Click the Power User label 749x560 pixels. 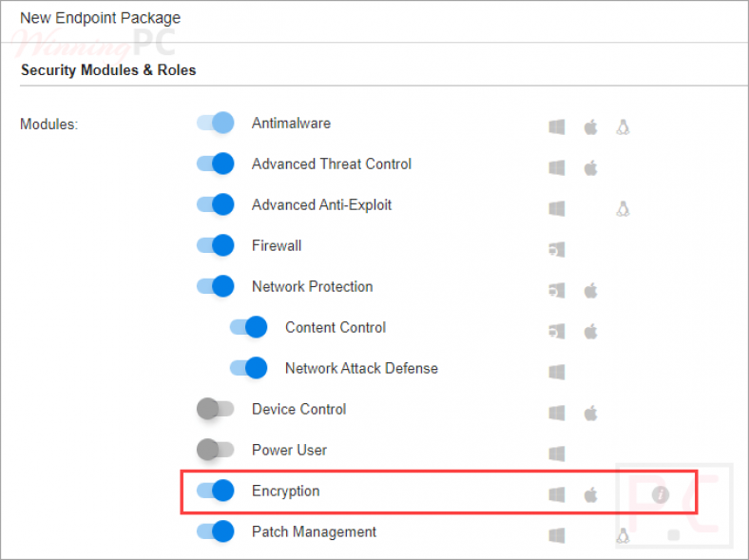290,450
